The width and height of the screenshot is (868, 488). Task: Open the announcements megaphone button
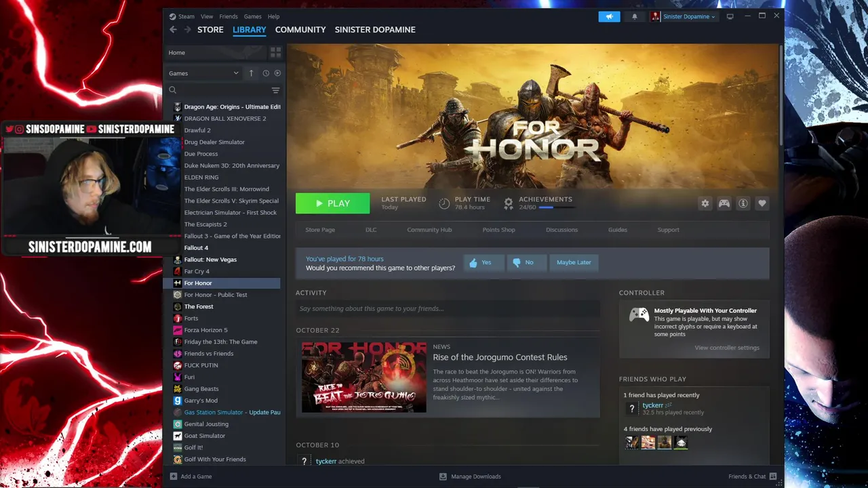609,16
